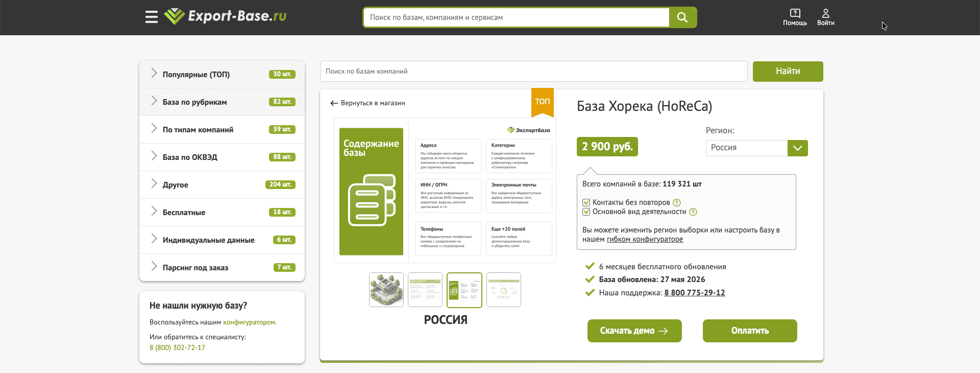Open the Помощь help icon
Screen dimensions: 980x373
click(x=795, y=17)
